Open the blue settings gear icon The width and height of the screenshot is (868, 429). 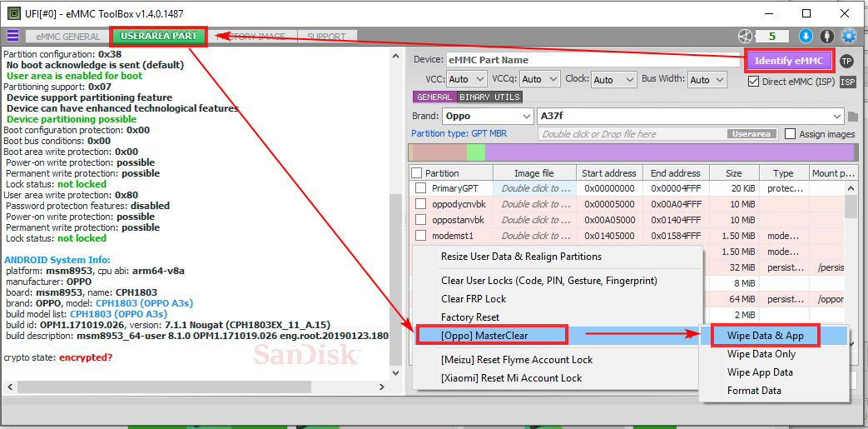point(849,37)
